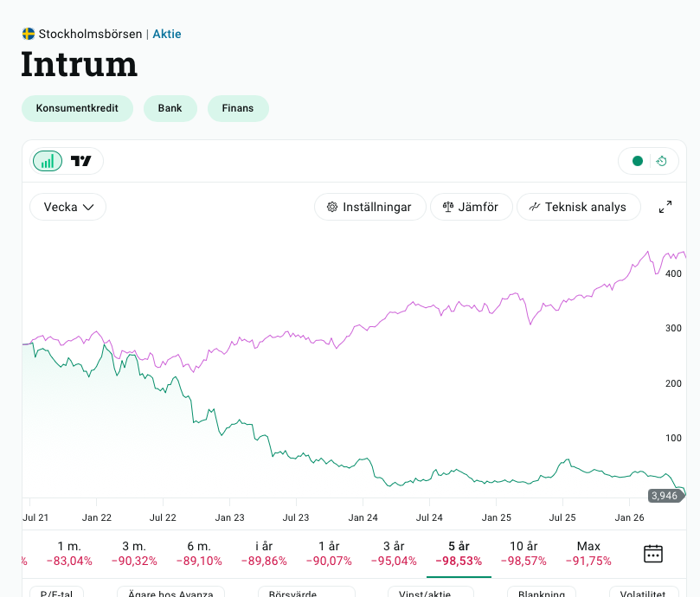
Task: Click the P/E-tal card
Action: point(57,592)
